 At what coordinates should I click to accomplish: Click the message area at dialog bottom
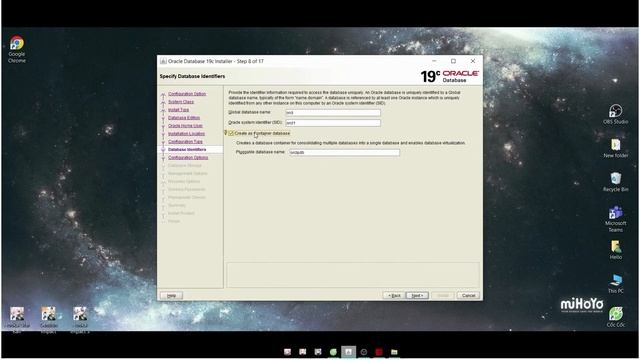click(353, 275)
